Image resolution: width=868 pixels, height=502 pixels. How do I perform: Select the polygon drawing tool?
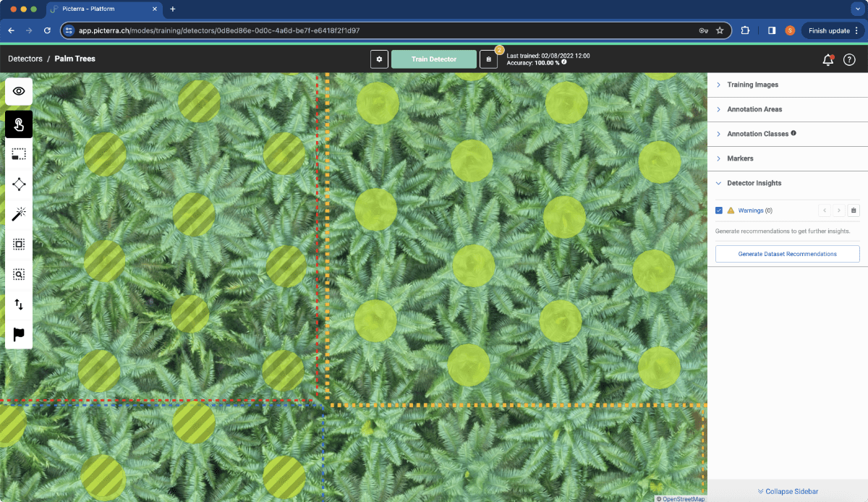[19, 184]
